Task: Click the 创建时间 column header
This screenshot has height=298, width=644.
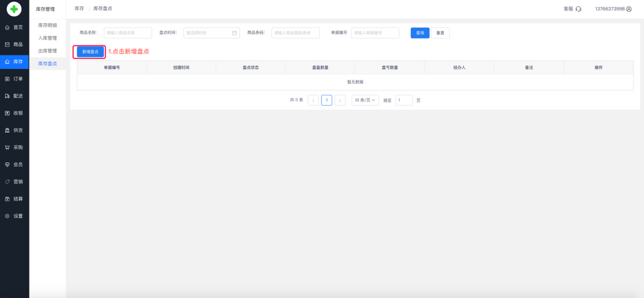Action: point(181,68)
